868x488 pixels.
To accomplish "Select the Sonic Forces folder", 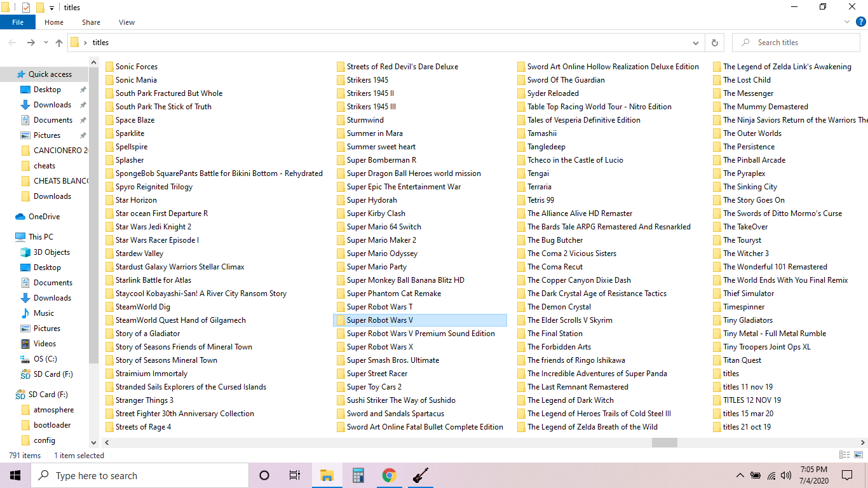I will pyautogui.click(x=132, y=67).
